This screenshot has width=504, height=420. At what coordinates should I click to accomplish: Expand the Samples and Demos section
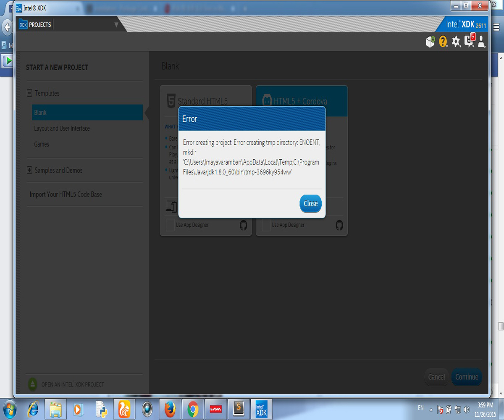tap(29, 170)
